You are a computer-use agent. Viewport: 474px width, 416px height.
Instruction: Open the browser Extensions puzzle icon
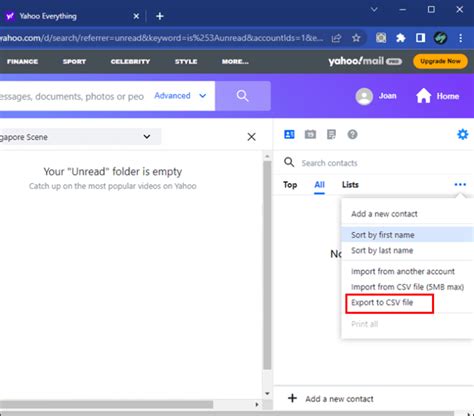pos(401,38)
